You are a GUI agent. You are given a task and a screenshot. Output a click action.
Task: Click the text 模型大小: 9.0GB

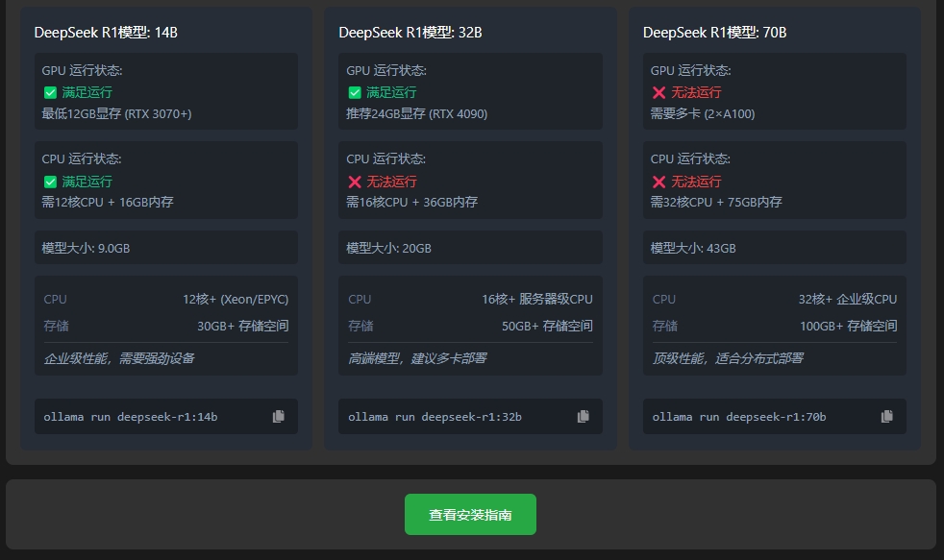click(86, 248)
